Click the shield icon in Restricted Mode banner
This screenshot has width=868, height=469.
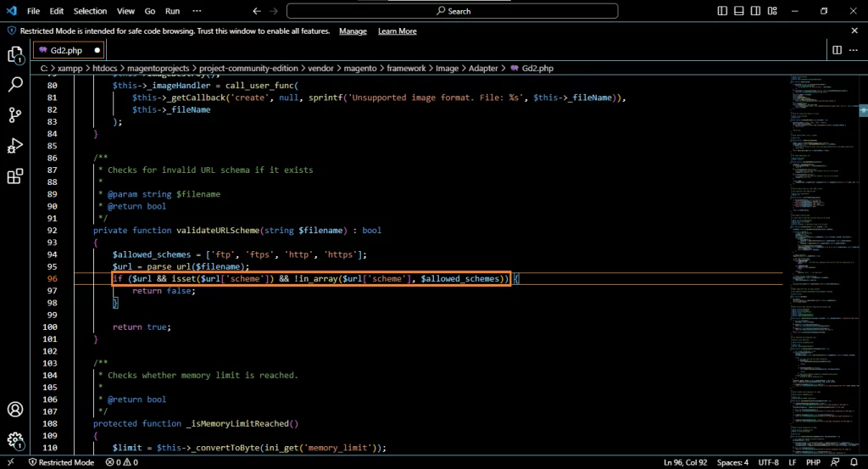[x=11, y=31]
